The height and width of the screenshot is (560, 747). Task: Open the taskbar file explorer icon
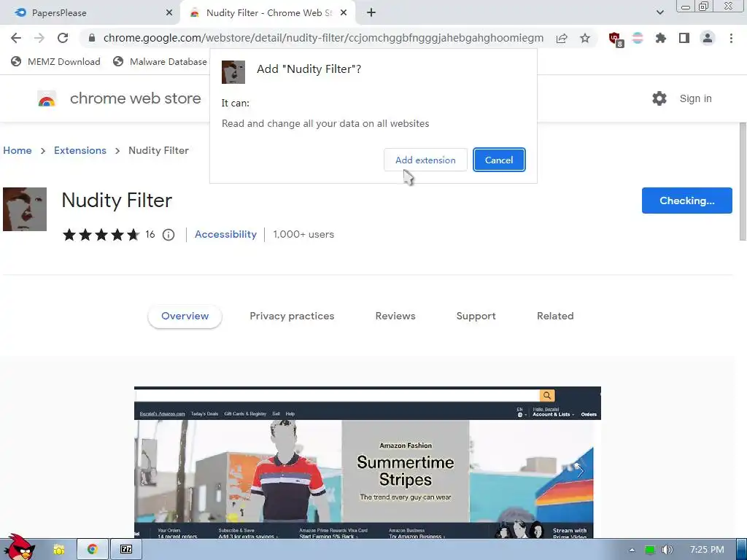click(x=59, y=550)
